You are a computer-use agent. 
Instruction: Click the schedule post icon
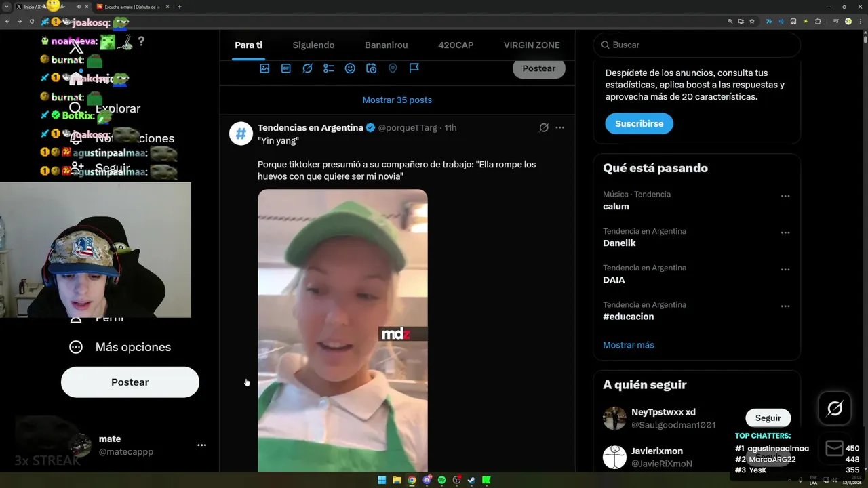click(371, 68)
